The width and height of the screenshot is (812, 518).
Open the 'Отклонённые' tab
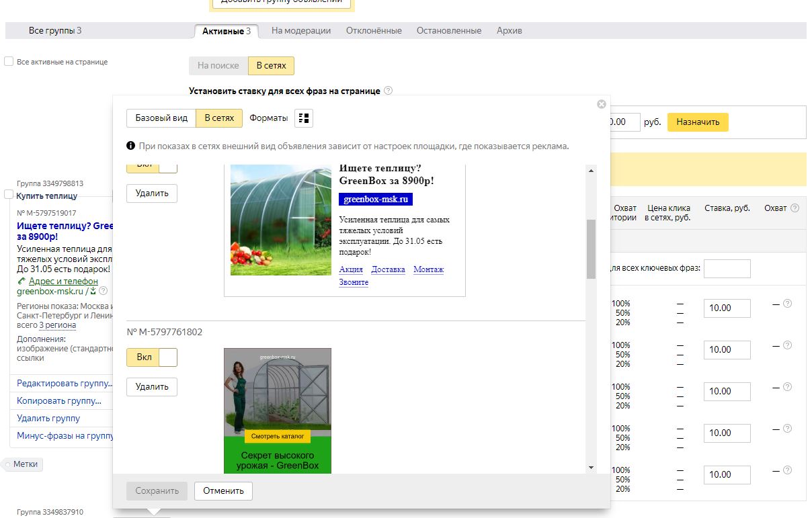pyautogui.click(x=374, y=31)
